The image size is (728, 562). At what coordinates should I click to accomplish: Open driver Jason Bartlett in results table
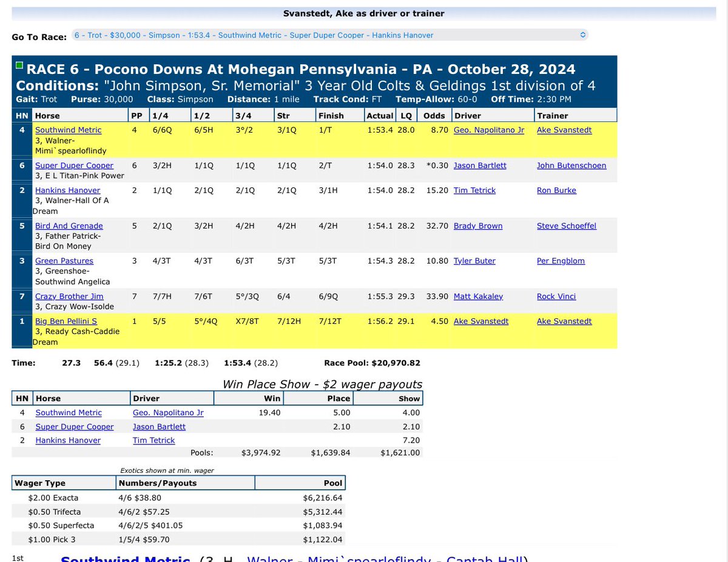coord(480,166)
